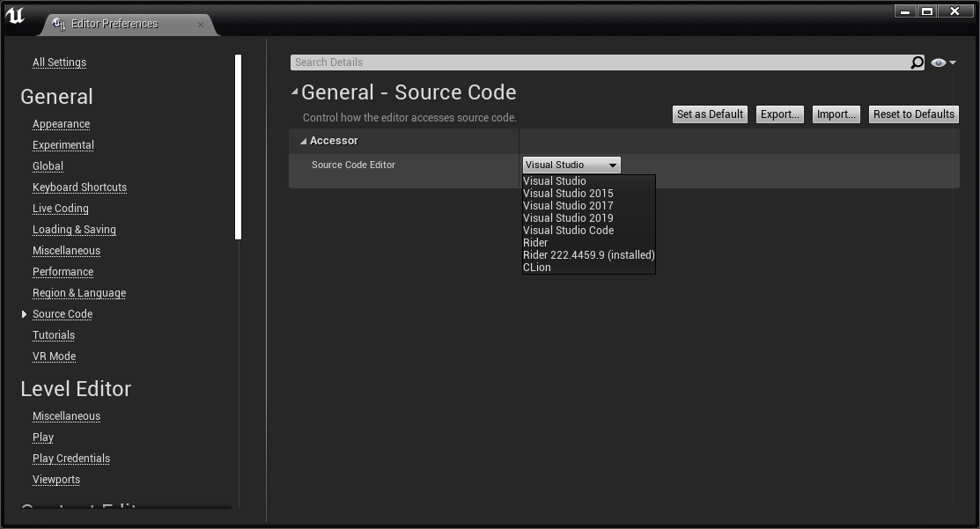Collapse the General - Source Code section header

pos(294,92)
